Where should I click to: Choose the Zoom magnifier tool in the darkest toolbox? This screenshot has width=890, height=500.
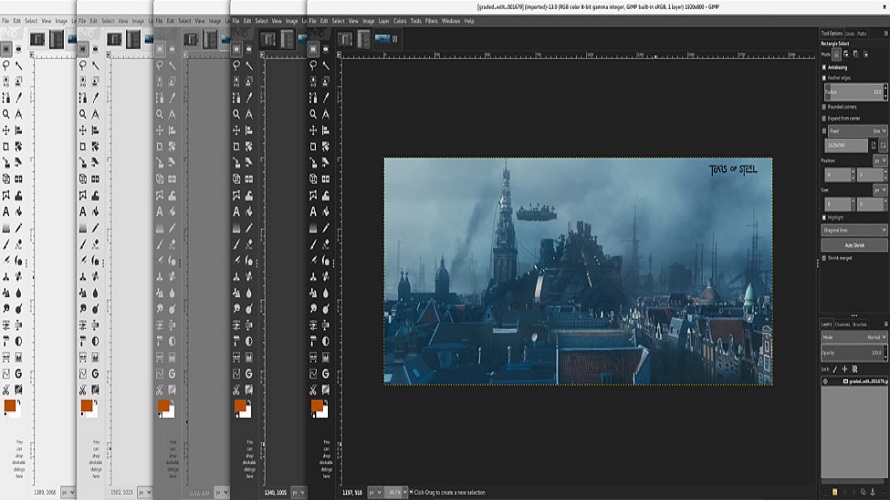314,114
